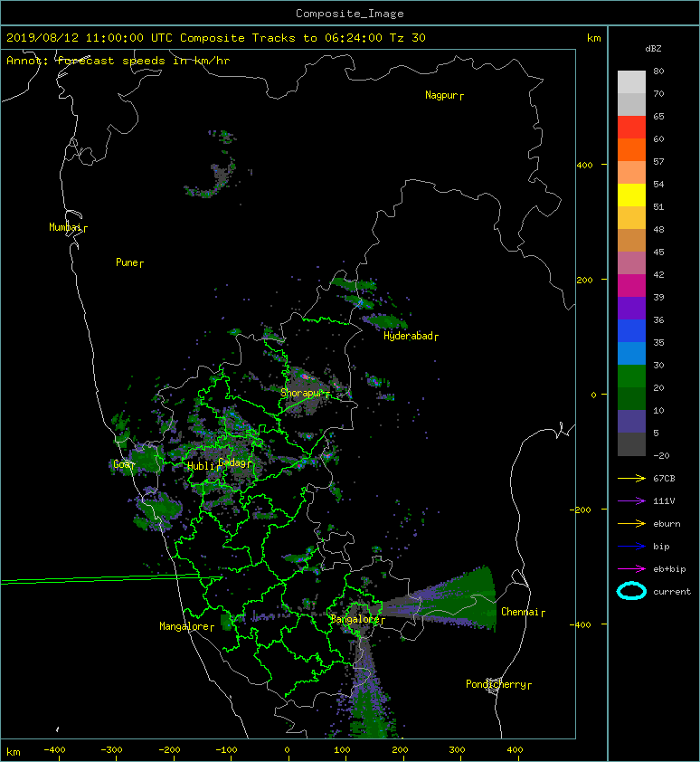Viewport: 700px width, 762px height.
Task: Click the 100 tick on horizontal axis
Action: (343, 750)
